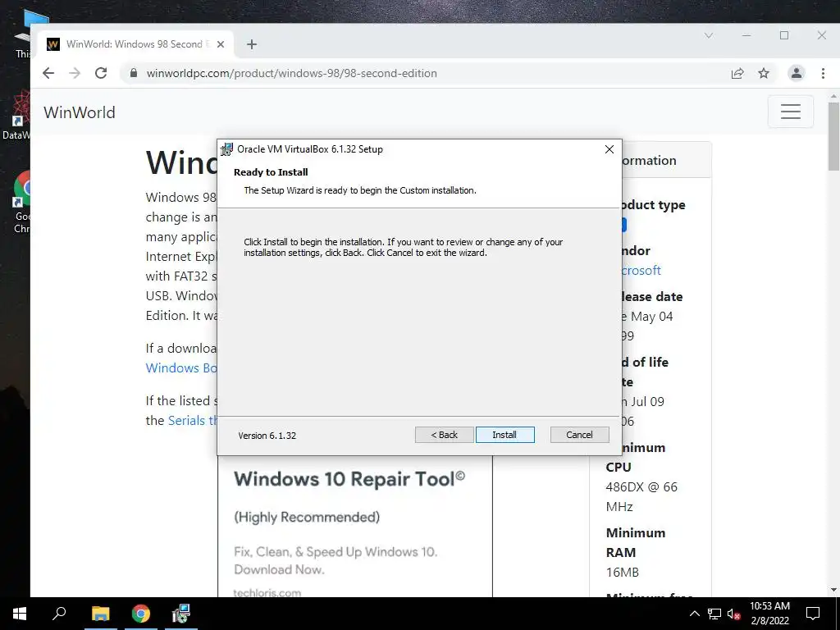Show hidden tray icons chevron
840x630 pixels.
(694, 614)
